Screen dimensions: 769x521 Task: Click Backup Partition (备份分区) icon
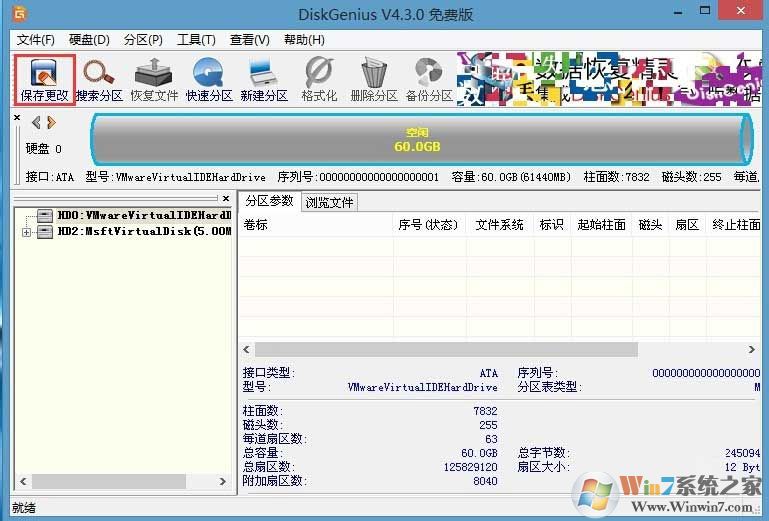(x=429, y=79)
